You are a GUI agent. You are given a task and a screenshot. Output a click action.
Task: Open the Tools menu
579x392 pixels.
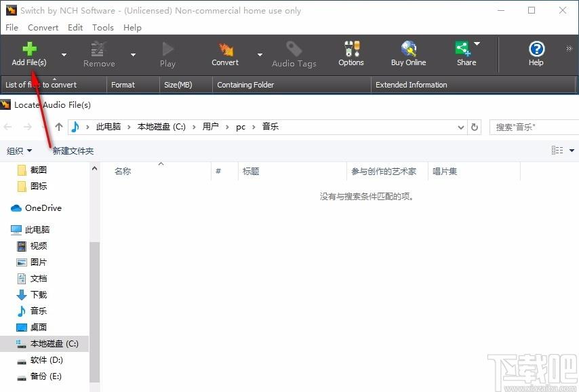coord(103,28)
